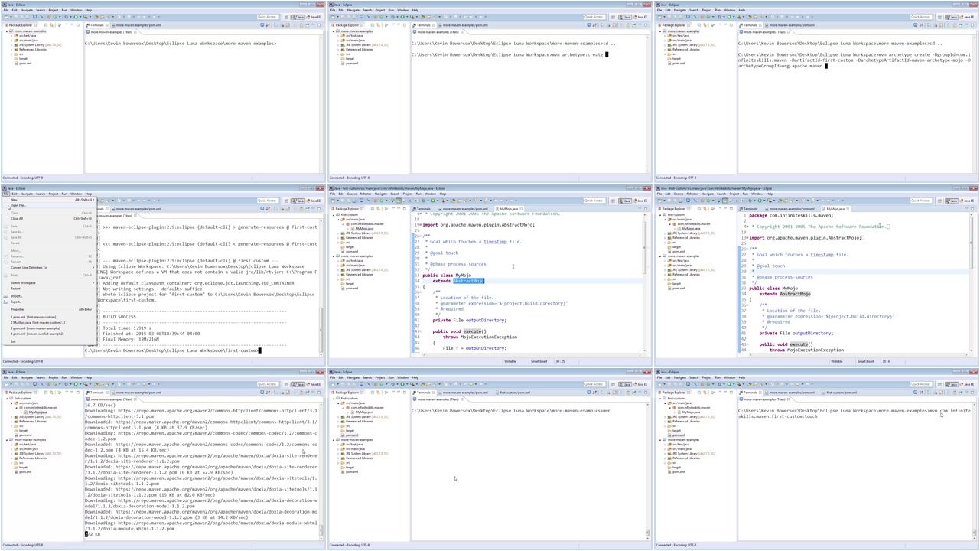Switch to MyMojo.java tab in the 30 : 4 window
This screenshot has width=980, height=551.
[x=834, y=208]
